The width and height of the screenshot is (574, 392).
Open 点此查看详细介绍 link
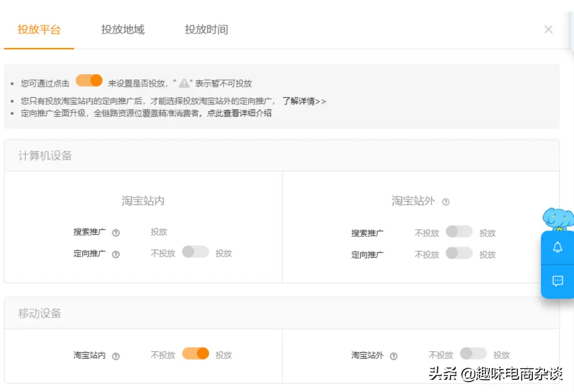[239, 113]
